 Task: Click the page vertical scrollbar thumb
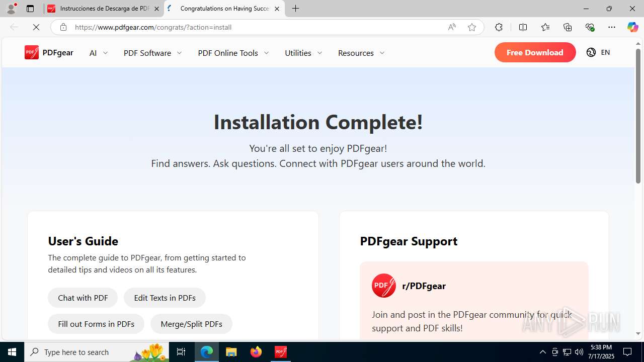click(638, 115)
